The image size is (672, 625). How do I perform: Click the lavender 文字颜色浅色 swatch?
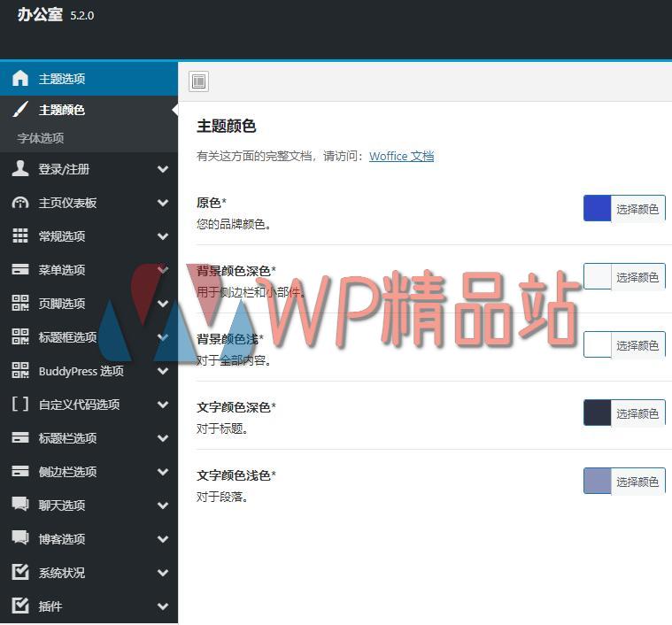click(598, 481)
